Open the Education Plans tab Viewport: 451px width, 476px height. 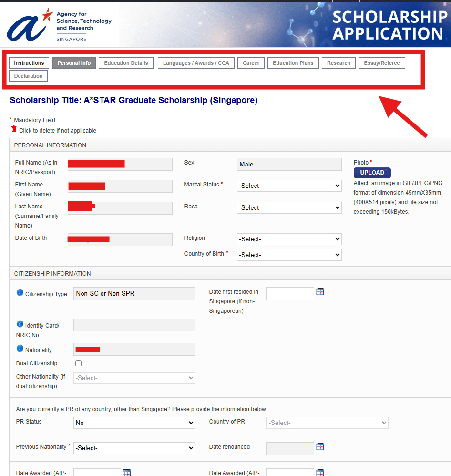(293, 63)
